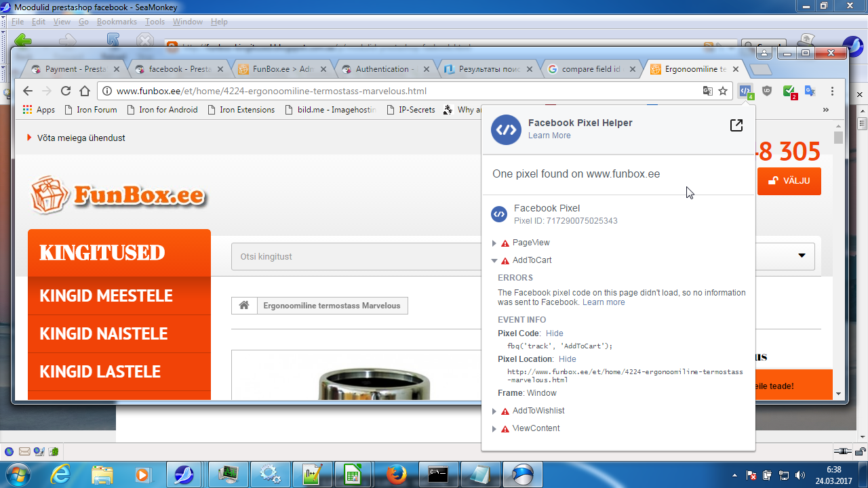Open the LibreOffice Calc taskbar icon
The height and width of the screenshot is (488, 868).
tap(353, 474)
